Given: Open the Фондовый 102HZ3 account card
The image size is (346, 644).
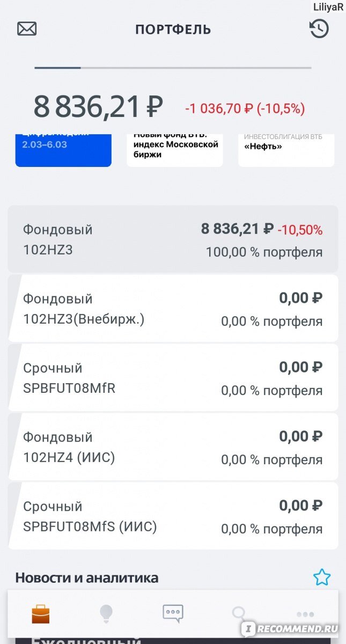Looking at the screenshot, I should tap(173, 239).
